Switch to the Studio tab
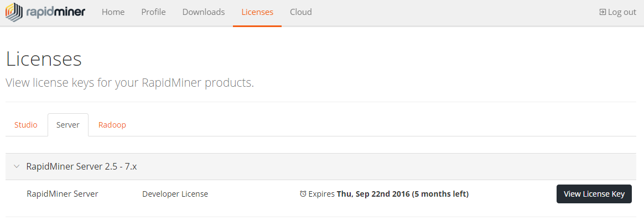 tap(26, 125)
